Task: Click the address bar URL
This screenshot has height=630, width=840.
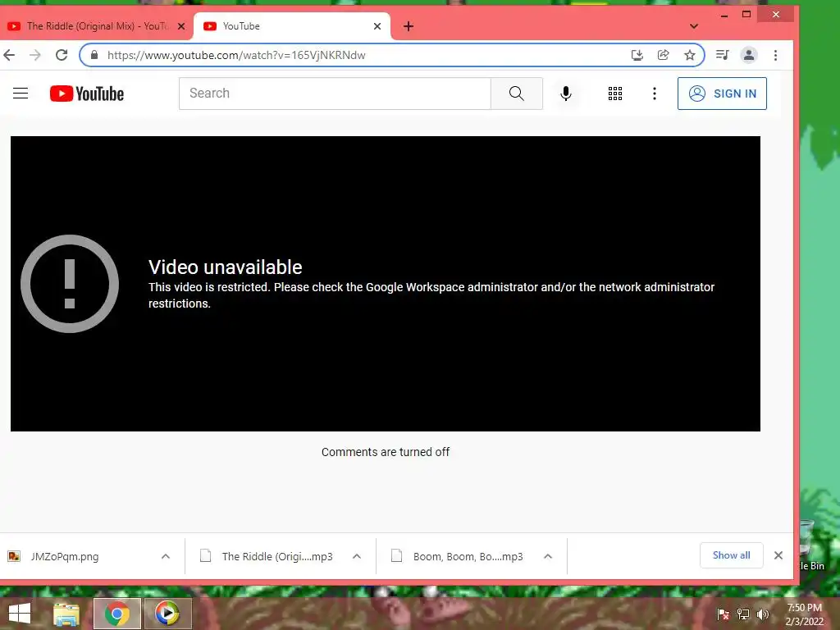Action: coord(236,55)
